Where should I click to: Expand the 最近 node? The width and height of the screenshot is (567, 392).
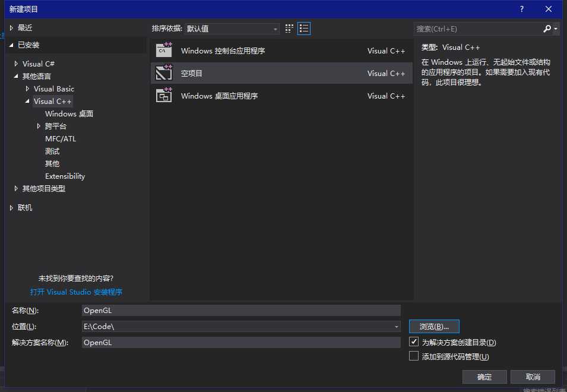coord(11,28)
